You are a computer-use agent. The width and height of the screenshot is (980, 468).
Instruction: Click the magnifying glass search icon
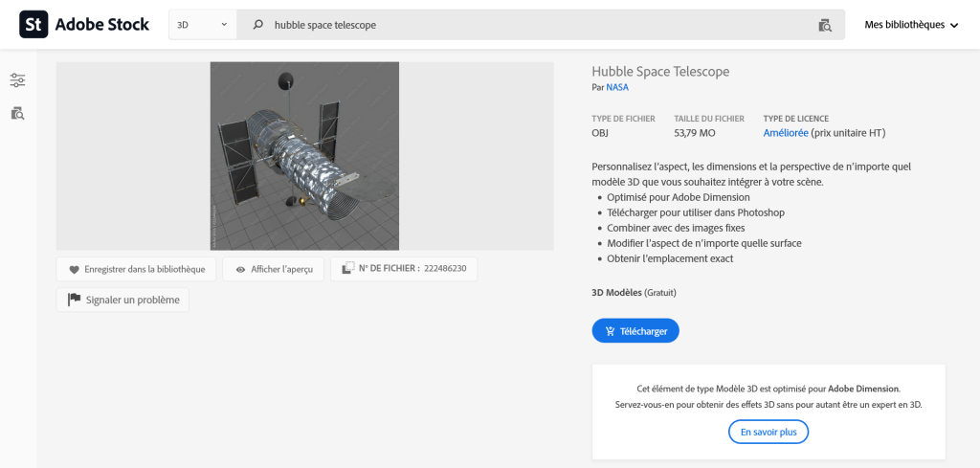[257, 25]
